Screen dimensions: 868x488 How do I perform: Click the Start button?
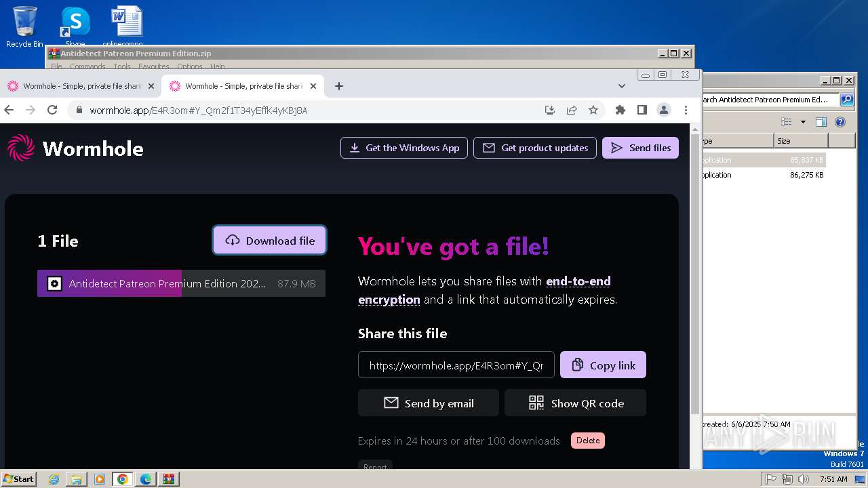[18, 479]
